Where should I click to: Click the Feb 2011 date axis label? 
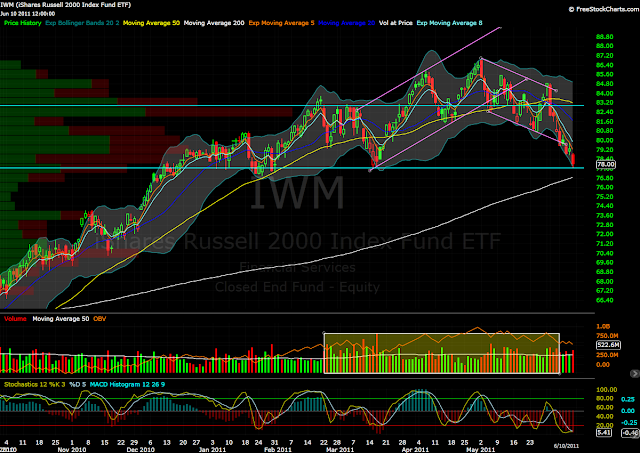point(278,450)
